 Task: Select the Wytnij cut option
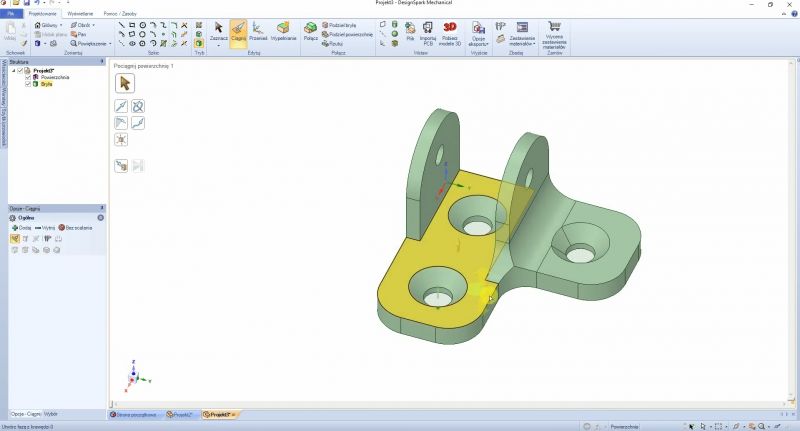pos(45,227)
